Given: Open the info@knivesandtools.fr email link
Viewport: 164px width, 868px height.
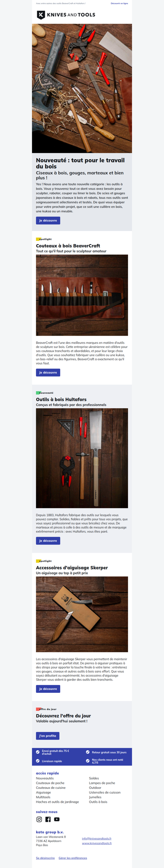Looking at the screenshot, I should (x=97, y=838).
